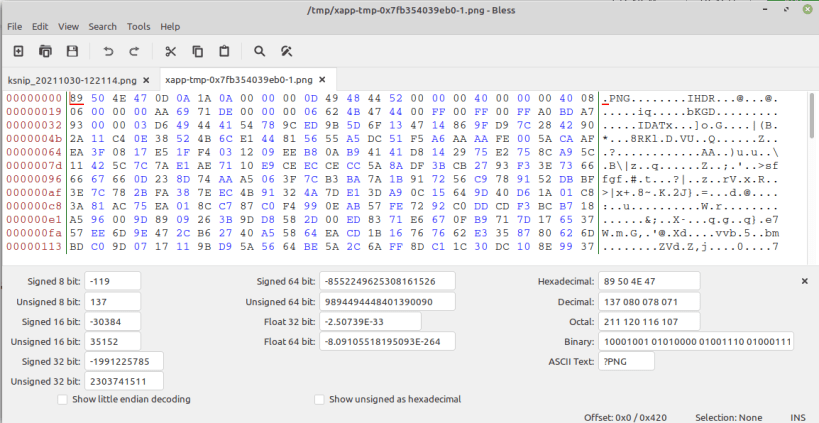
Task: Click the Undo toolbar icon
Action: (x=108, y=51)
